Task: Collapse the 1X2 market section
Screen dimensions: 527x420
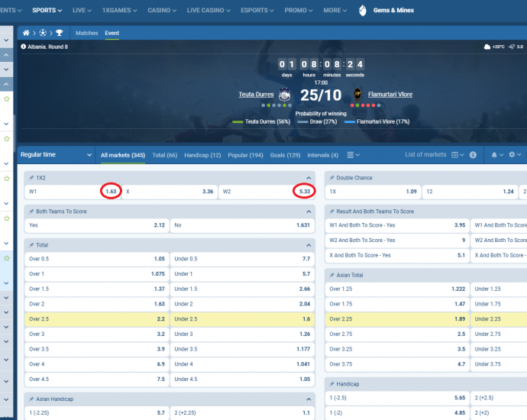Action: (x=309, y=178)
